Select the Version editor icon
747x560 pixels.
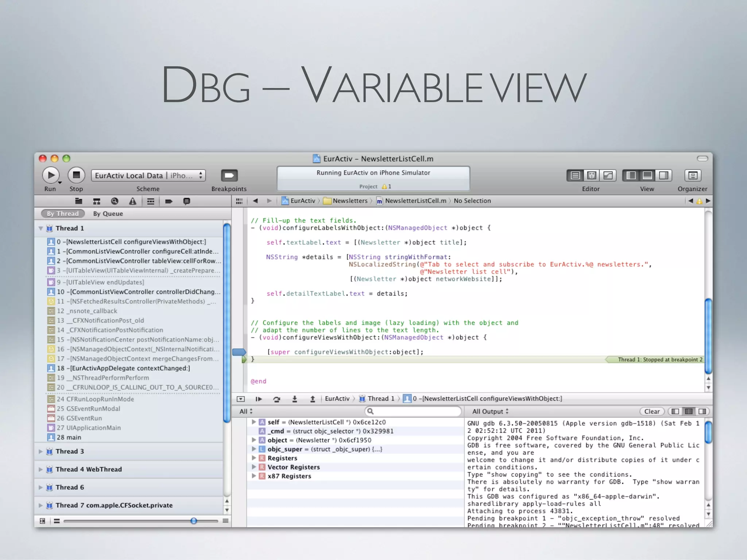click(608, 176)
